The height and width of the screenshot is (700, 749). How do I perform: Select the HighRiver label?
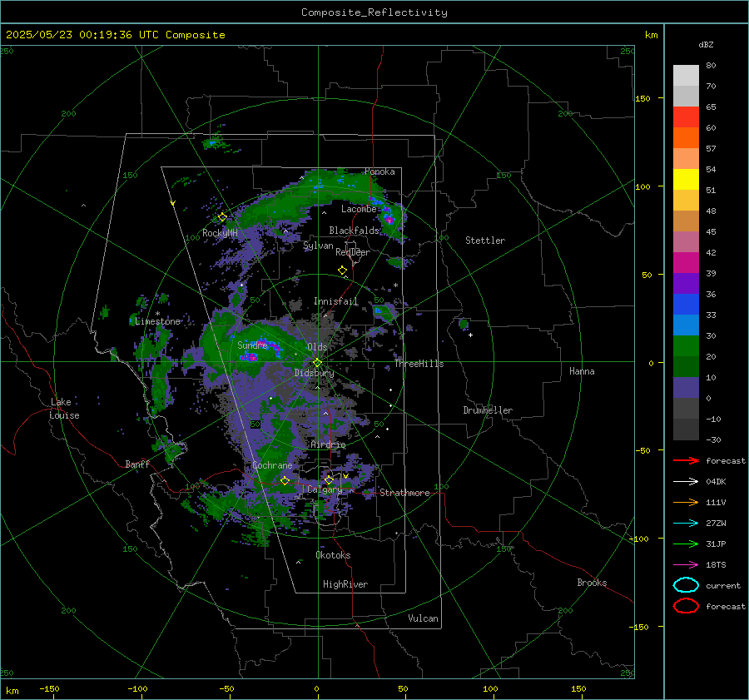345,584
